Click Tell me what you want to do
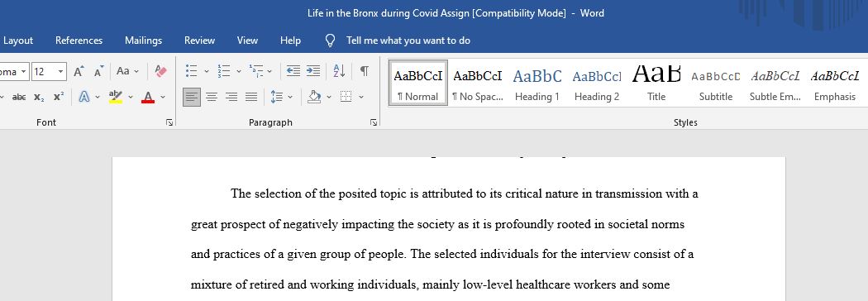This screenshot has height=301, width=868. [408, 41]
